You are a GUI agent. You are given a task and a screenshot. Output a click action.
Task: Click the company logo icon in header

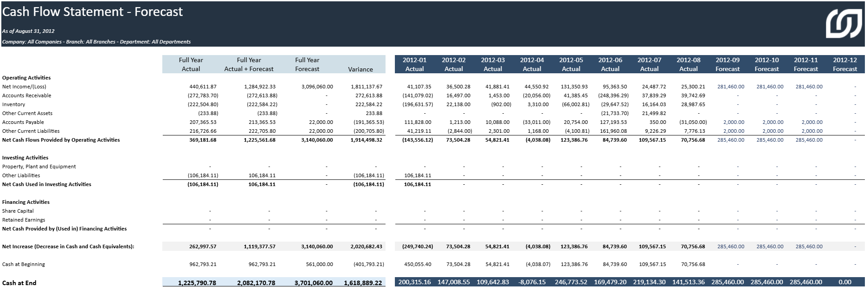(x=844, y=24)
